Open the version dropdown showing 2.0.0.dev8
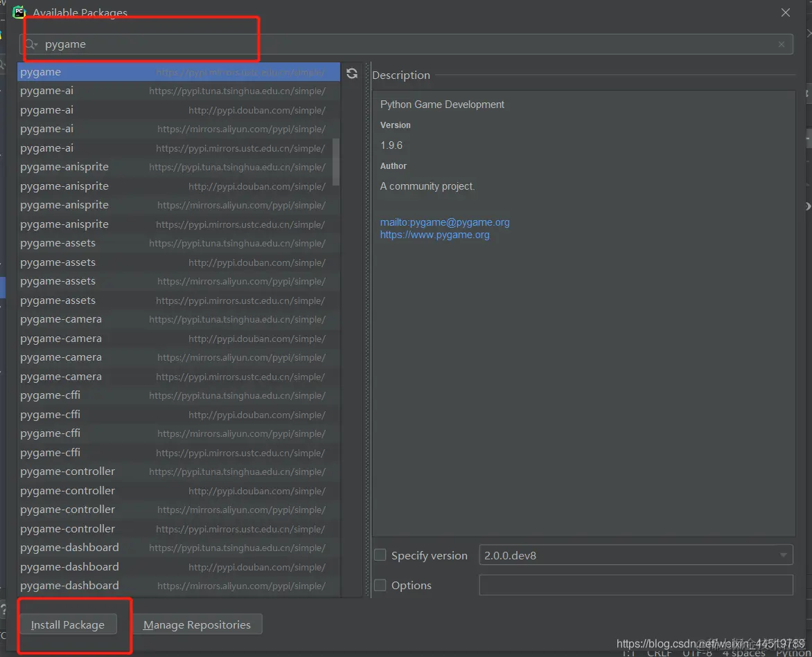Image resolution: width=812 pixels, height=657 pixels. pyautogui.click(x=636, y=555)
